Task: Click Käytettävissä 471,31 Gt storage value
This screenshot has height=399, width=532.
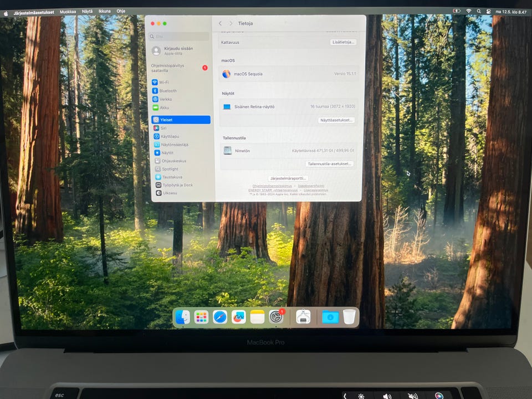Action: (323, 150)
